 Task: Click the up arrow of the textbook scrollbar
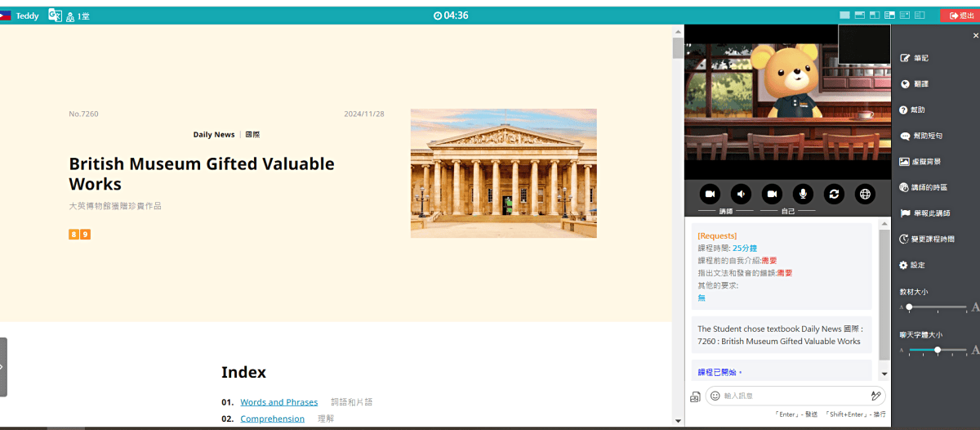pyautogui.click(x=678, y=31)
